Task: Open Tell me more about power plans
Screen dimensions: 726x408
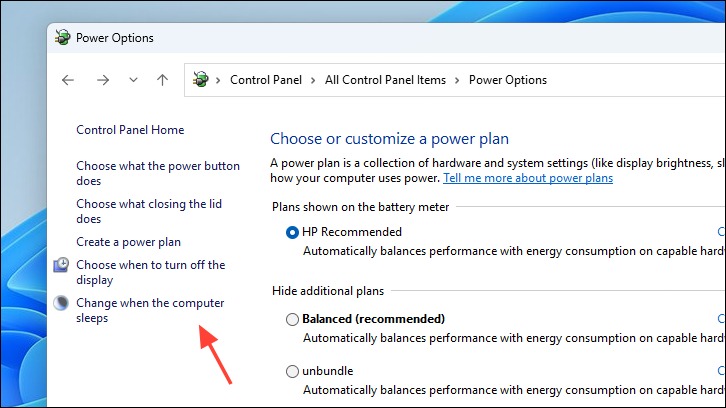Action: tap(528, 178)
